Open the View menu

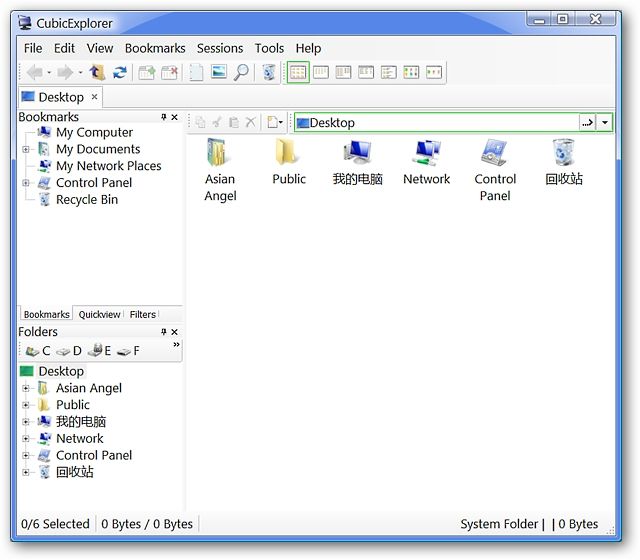click(x=100, y=48)
